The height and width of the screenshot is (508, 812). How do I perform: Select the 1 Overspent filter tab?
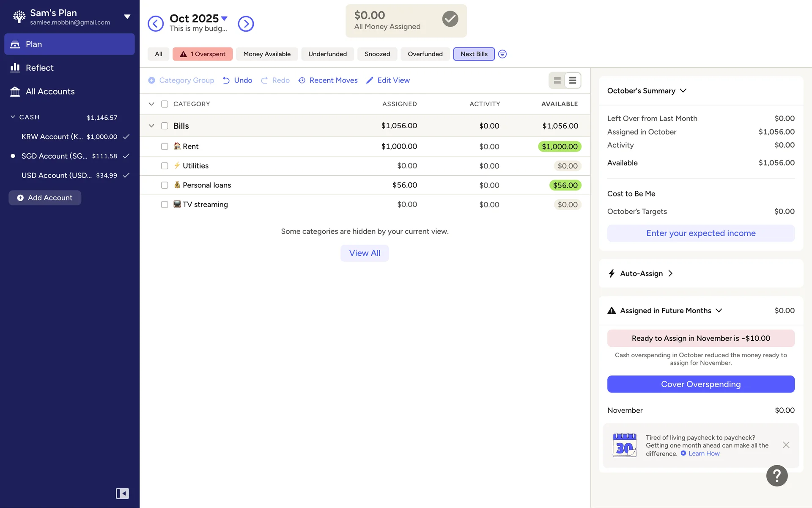coord(203,54)
